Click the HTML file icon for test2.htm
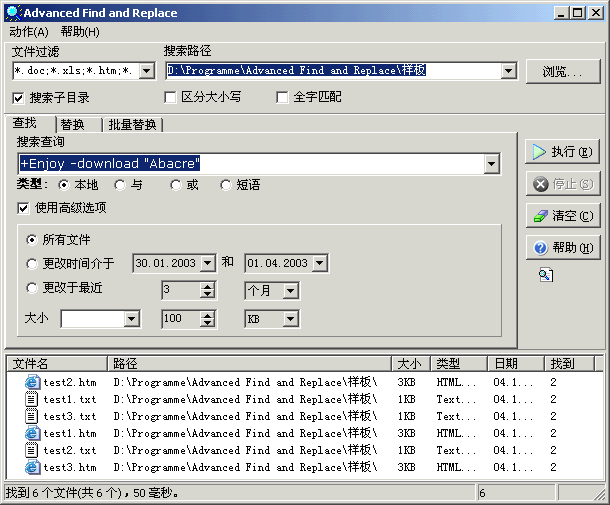This screenshot has width=610, height=505. (32, 382)
